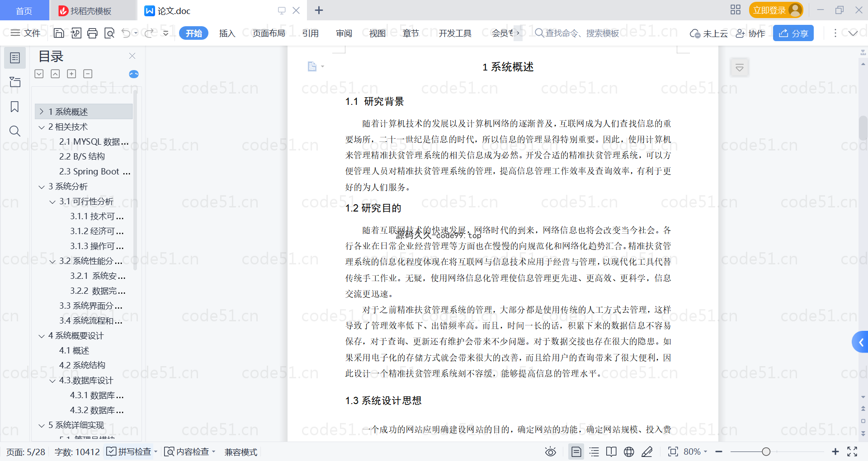The image size is (868, 461).
Task: Expand the '1 系统概述' outline item
Action: (x=42, y=112)
